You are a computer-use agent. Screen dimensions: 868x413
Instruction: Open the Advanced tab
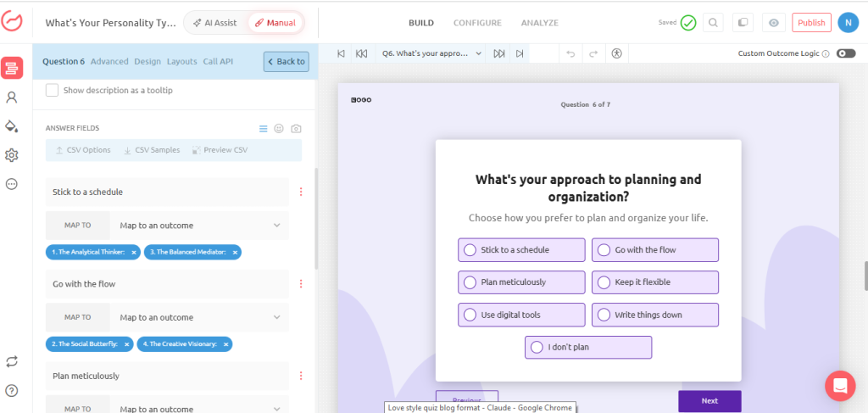coord(109,61)
